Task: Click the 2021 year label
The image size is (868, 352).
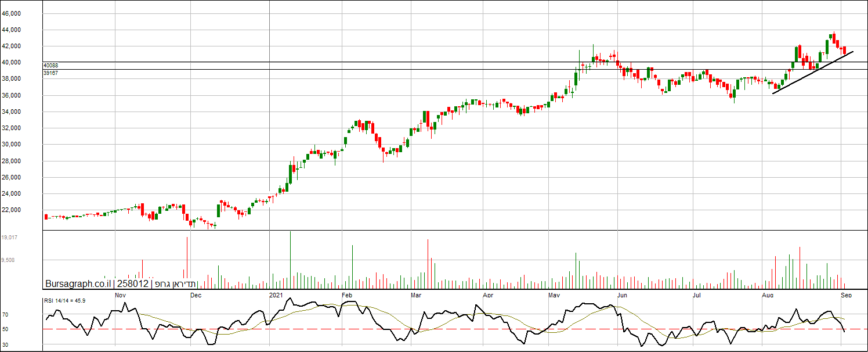Action: tap(275, 295)
